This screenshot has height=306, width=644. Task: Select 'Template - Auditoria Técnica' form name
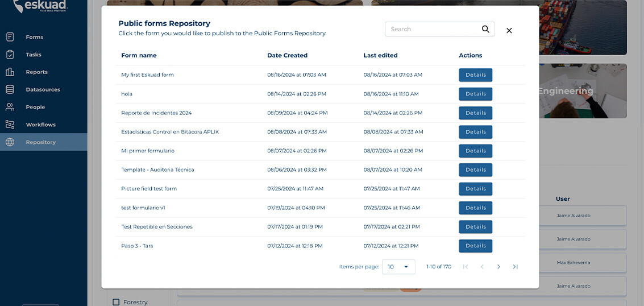(157, 169)
